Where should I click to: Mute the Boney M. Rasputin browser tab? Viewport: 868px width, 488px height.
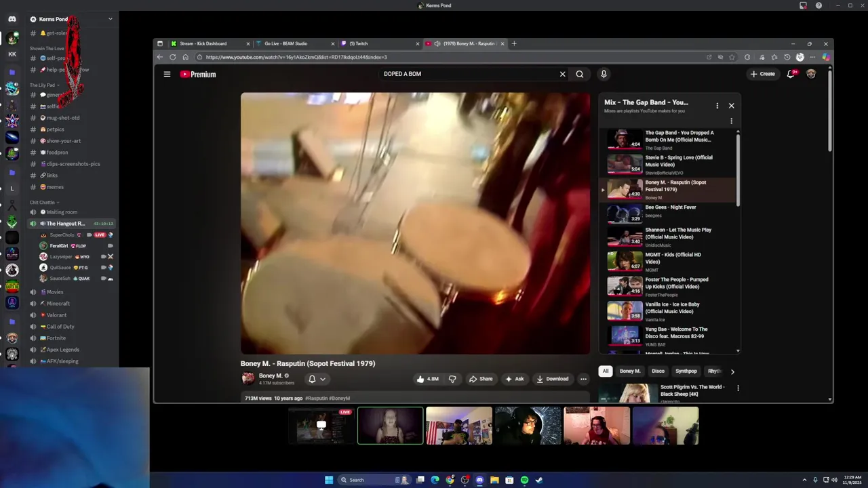437,43
